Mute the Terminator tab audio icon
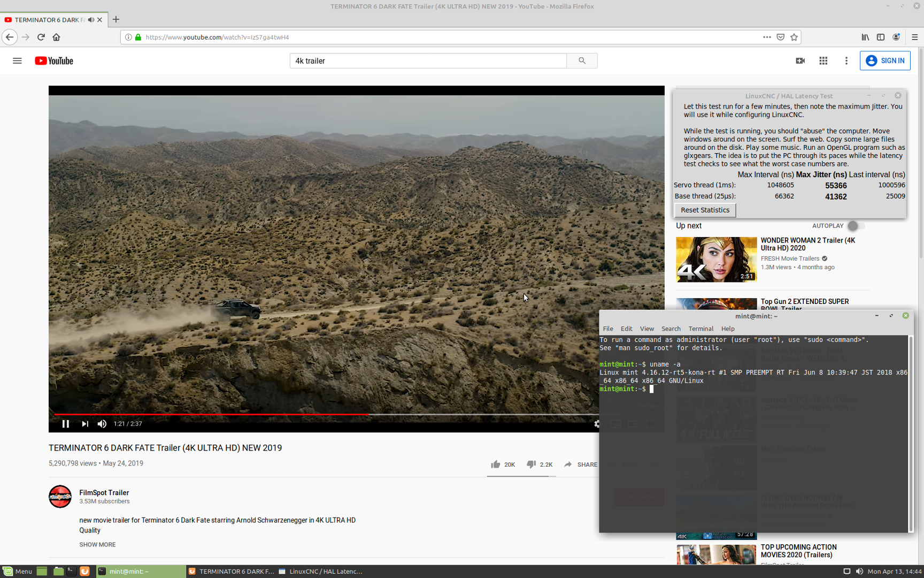Viewport: 924px width, 578px height. click(91, 20)
